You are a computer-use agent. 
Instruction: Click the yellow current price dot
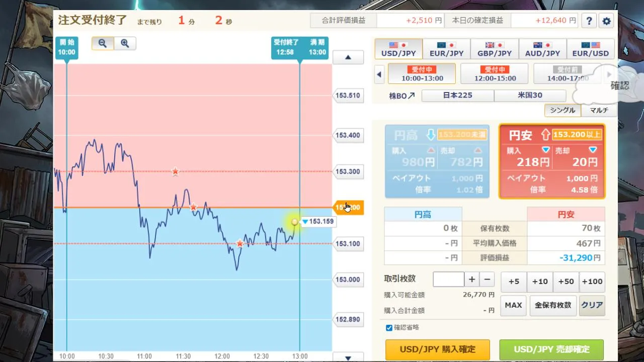pos(295,222)
